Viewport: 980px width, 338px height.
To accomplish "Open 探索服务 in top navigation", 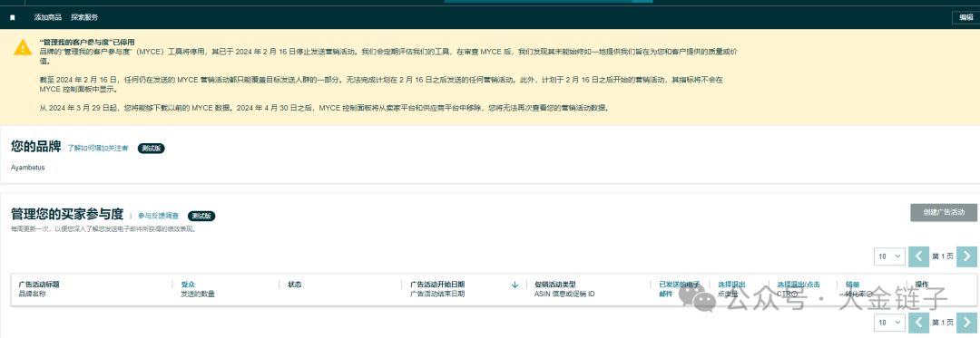I will click(x=83, y=17).
